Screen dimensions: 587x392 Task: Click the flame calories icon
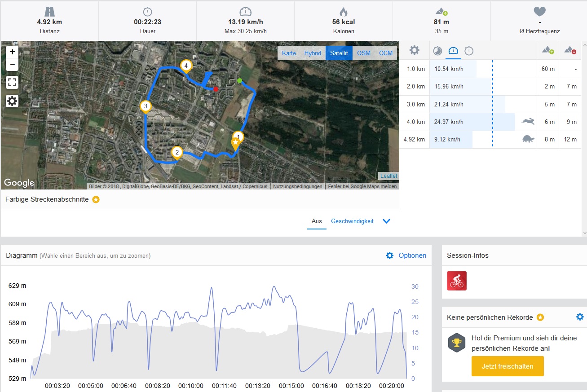click(344, 12)
